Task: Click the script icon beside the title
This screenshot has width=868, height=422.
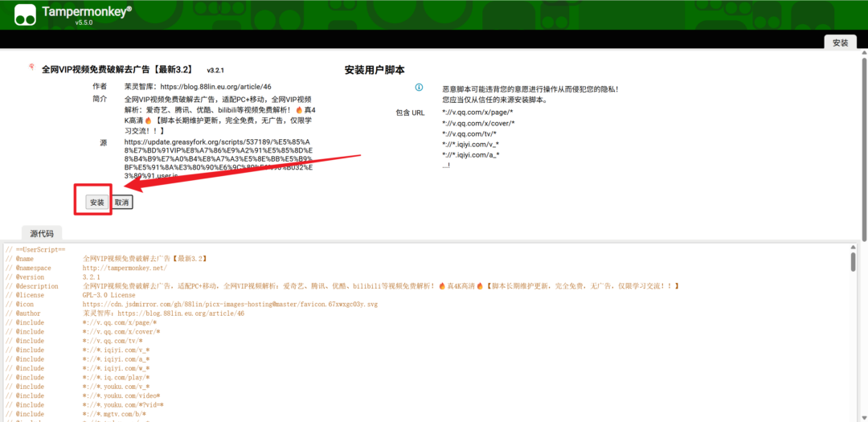Action: (x=31, y=67)
